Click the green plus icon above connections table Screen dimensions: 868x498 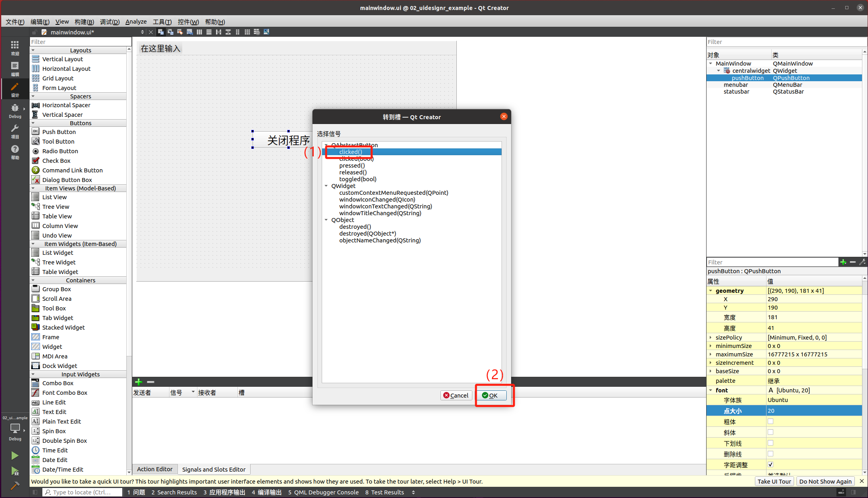139,382
